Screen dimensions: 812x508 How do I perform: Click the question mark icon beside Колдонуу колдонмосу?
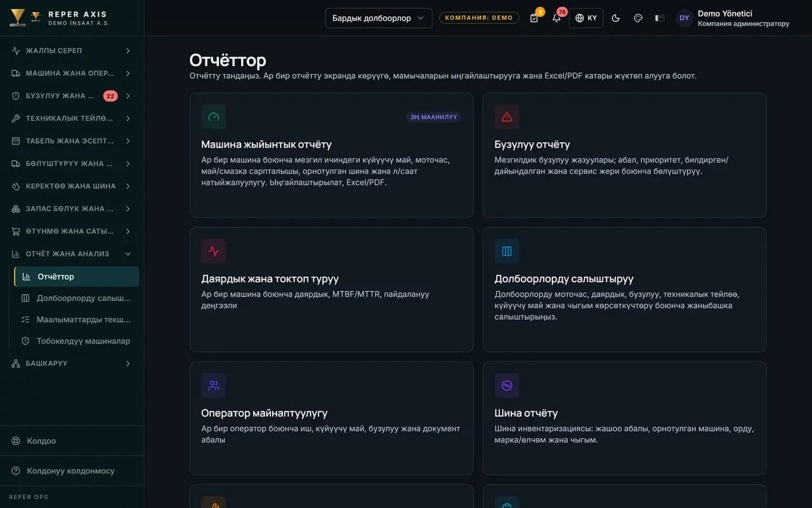[16, 471]
